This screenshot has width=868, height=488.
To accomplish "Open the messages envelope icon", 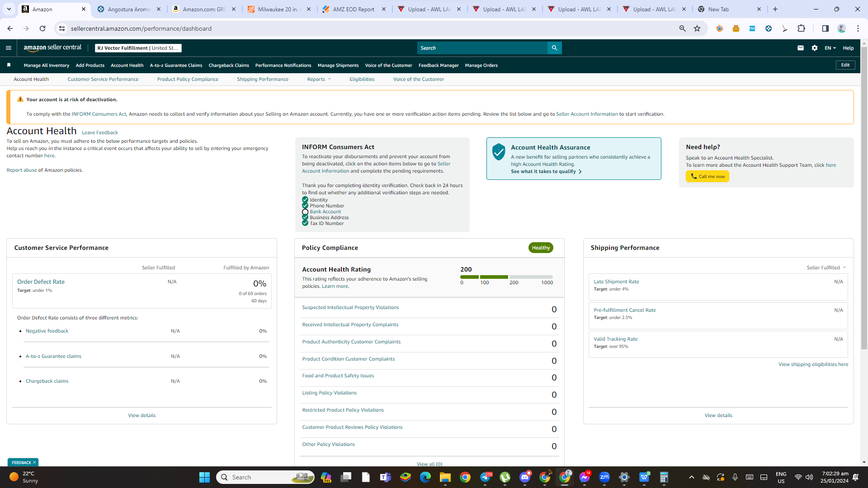I will pyautogui.click(x=801, y=48).
